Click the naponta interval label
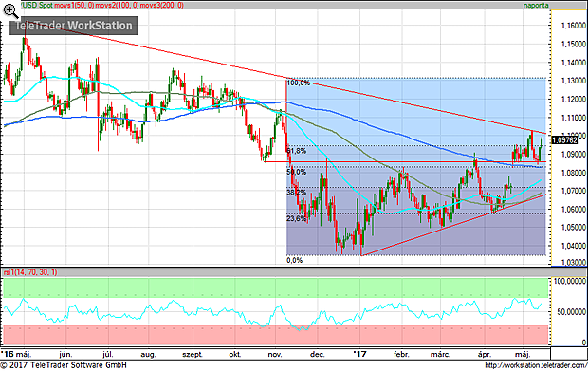This screenshot has width=588, height=371. click(x=536, y=6)
